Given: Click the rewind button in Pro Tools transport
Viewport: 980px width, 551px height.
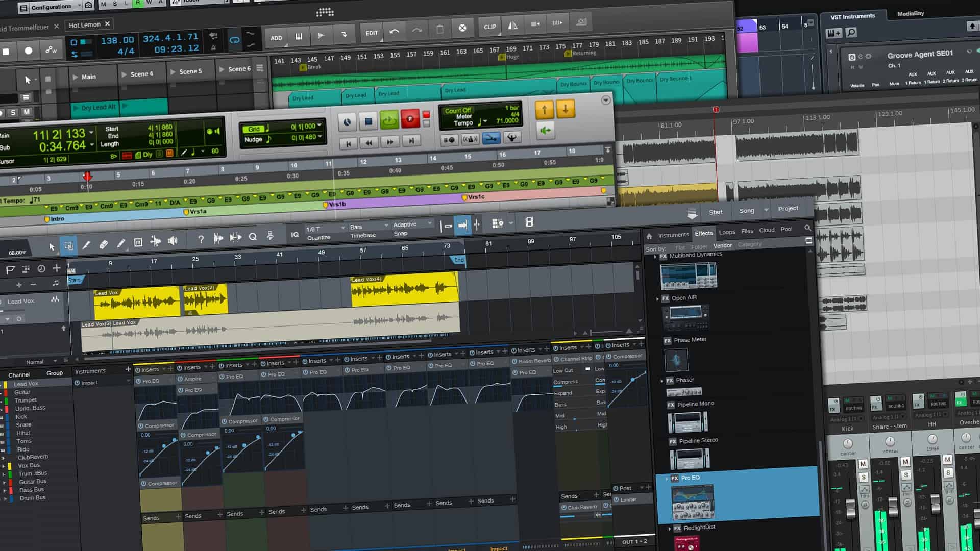Looking at the screenshot, I should (x=369, y=143).
